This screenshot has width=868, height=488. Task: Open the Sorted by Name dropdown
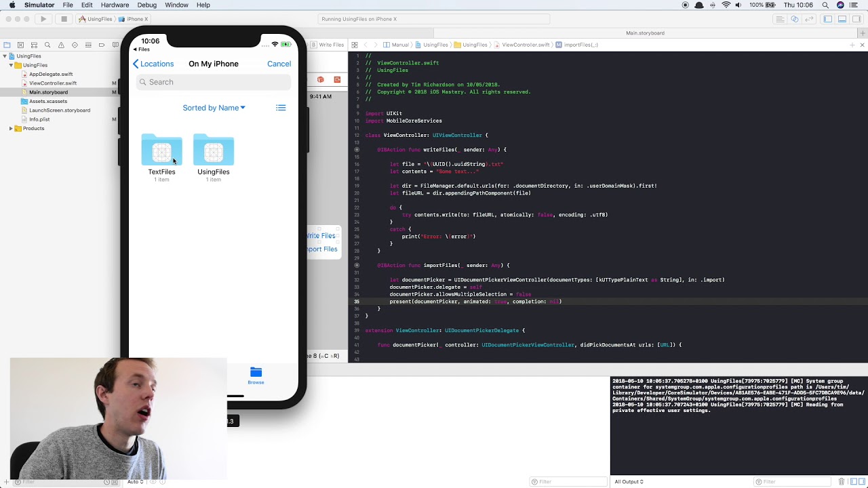pyautogui.click(x=214, y=108)
